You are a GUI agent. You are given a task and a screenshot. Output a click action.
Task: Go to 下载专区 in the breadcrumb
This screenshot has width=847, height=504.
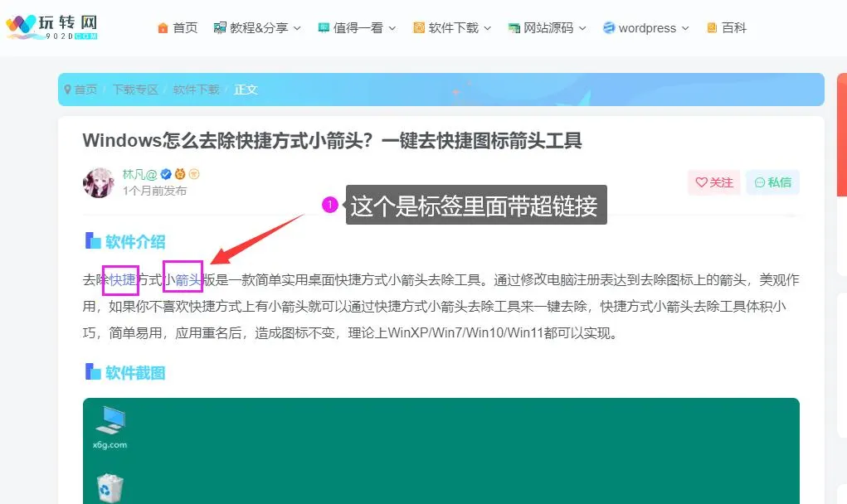[135, 90]
